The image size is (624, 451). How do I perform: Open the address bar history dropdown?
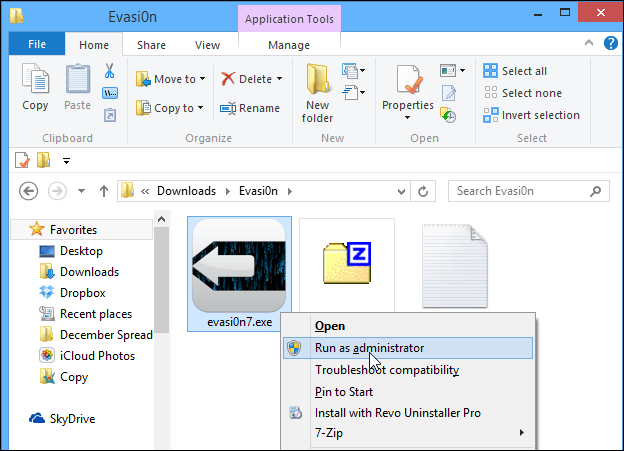click(x=402, y=192)
